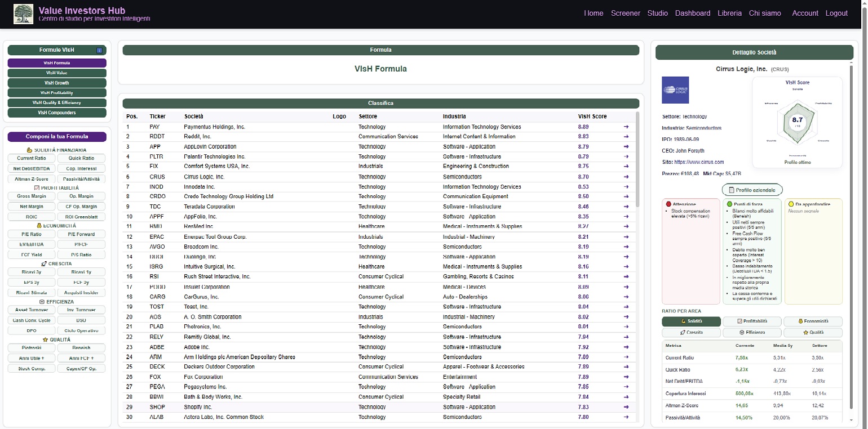Screen dimensions: 868x429
Task: Enable ROI Greenblatt in formula composer
Action: (x=81, y=217)
